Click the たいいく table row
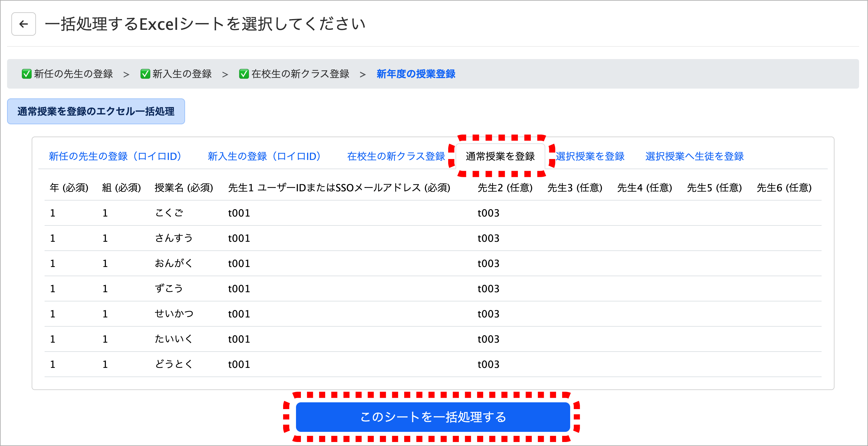 pyautogui.click(x=433, y=339)
